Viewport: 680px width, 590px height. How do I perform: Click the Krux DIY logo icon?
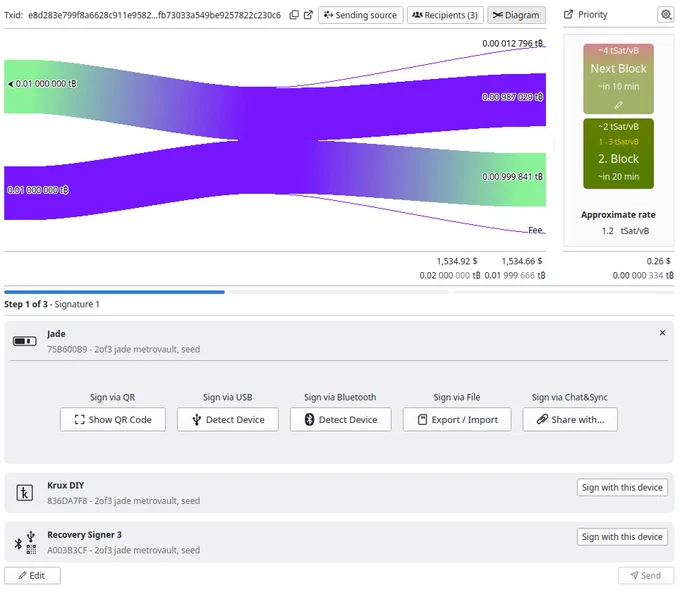25,493
